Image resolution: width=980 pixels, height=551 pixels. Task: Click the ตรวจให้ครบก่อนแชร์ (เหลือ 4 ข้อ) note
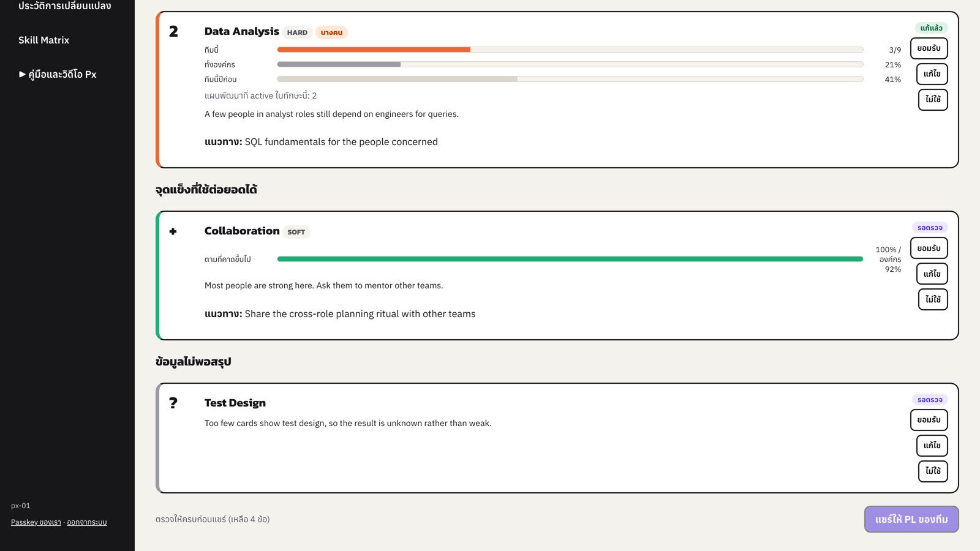point(213,519)
